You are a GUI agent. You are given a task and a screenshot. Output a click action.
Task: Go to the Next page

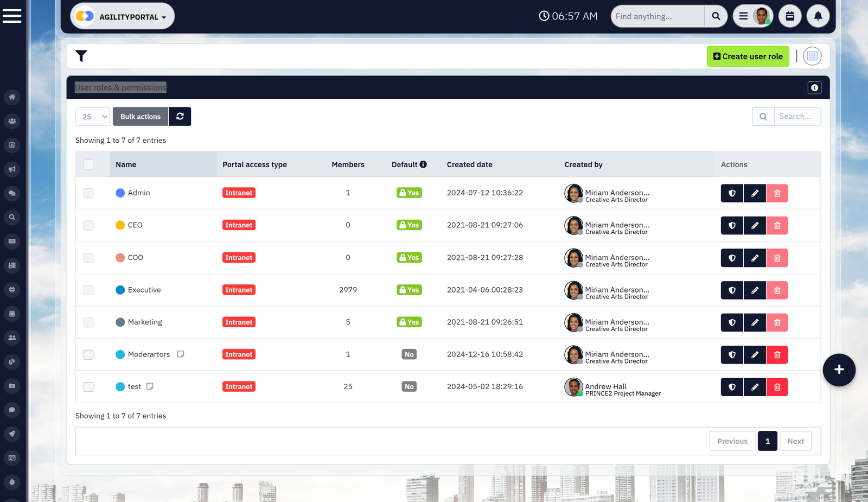click(x=795, y=441)
